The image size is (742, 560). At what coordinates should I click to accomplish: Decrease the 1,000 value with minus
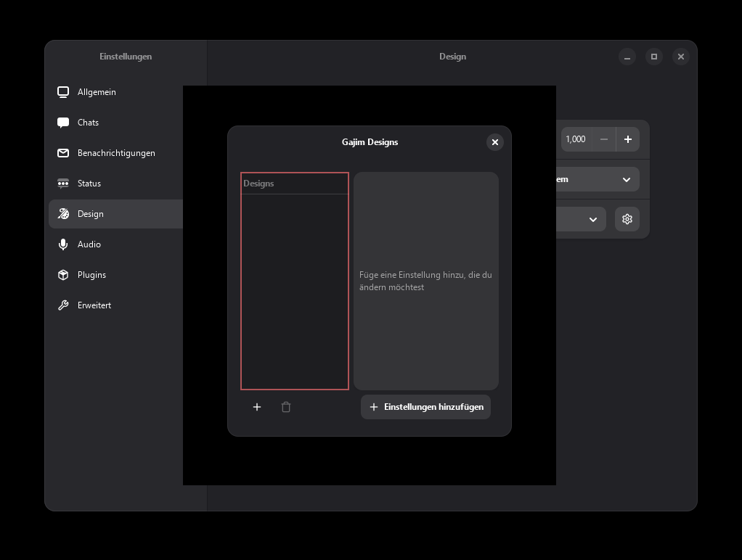point(604,139)
